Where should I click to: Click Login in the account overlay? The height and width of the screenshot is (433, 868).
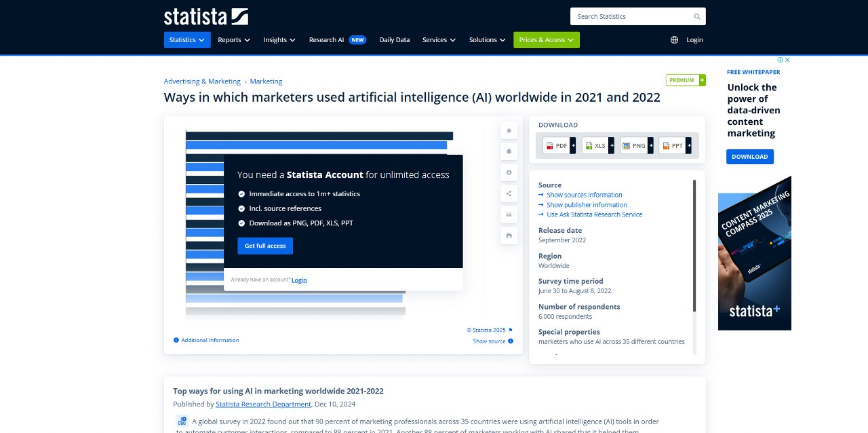(x=299, y=280)
